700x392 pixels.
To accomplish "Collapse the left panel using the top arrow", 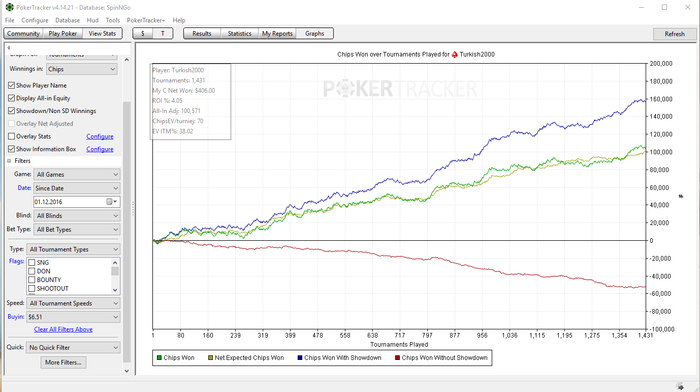I will (8, 47).
